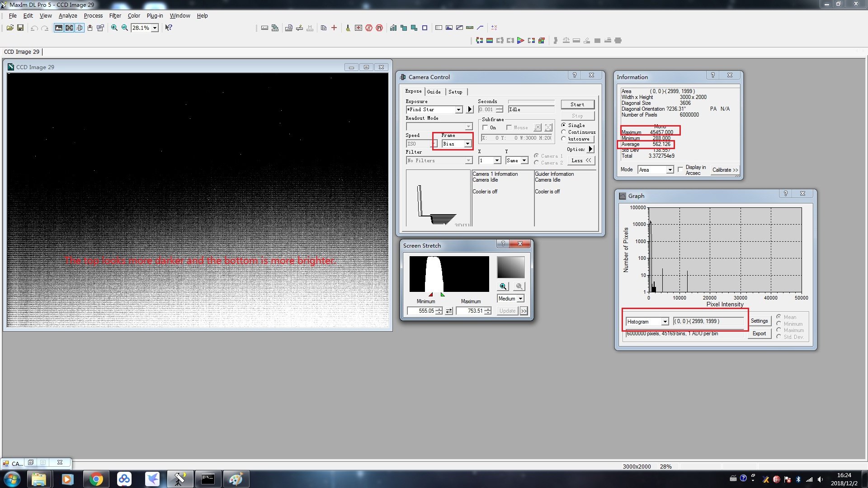Click the pixel math plus-minus icon
The height and width of the screenshot is (488, 868).
(x=494, y=28)
